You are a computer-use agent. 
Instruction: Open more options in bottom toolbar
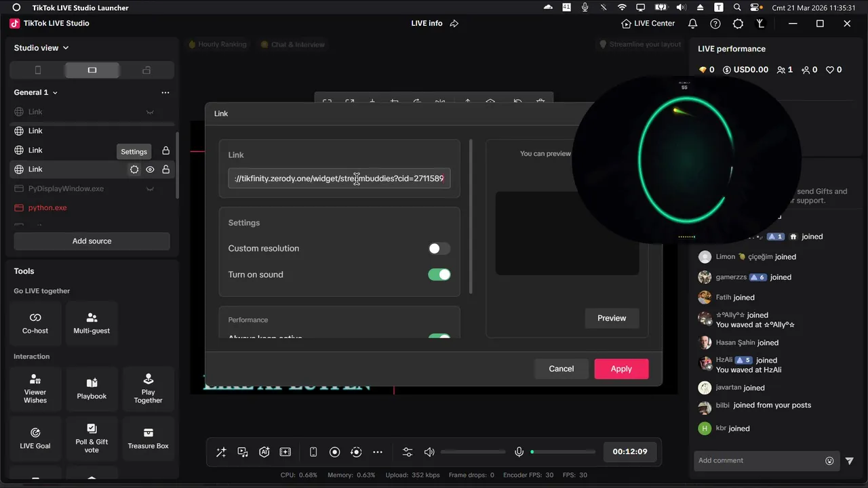coord(378,452)
